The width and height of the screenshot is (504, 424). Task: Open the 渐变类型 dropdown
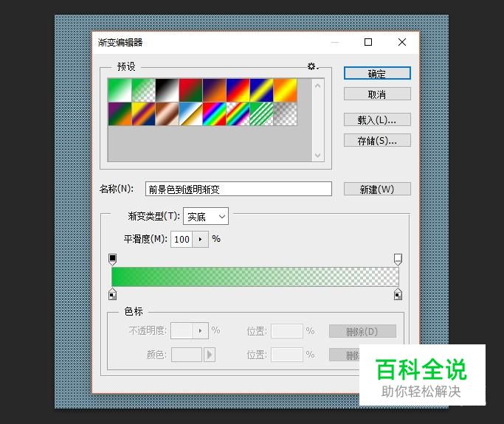206,216
